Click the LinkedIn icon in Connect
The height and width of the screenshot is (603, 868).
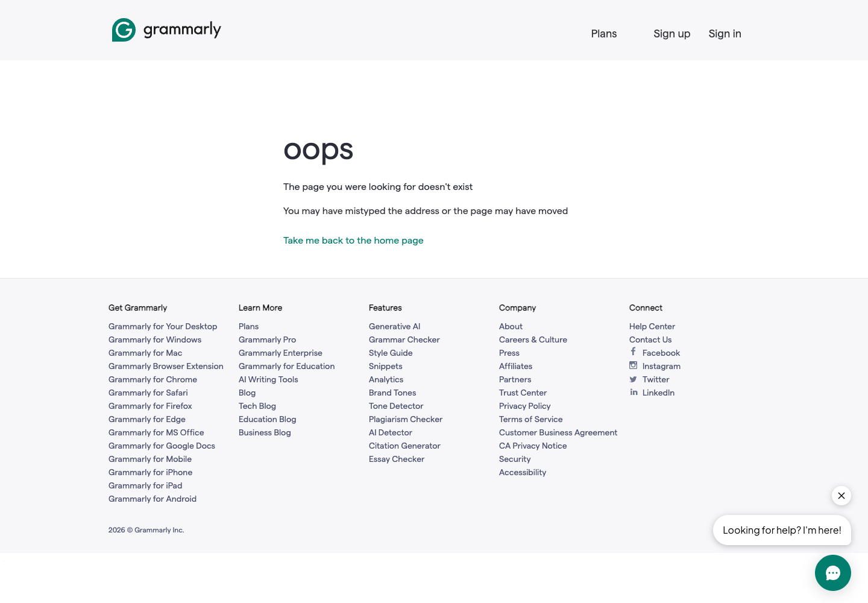[x=634, y=392]
